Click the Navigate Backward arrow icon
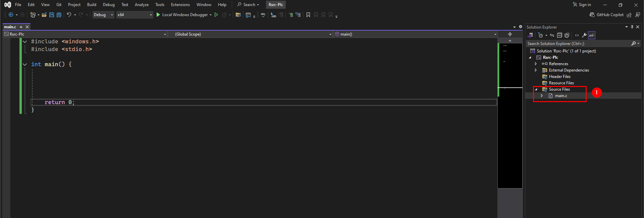 click(x=11, y=15)
